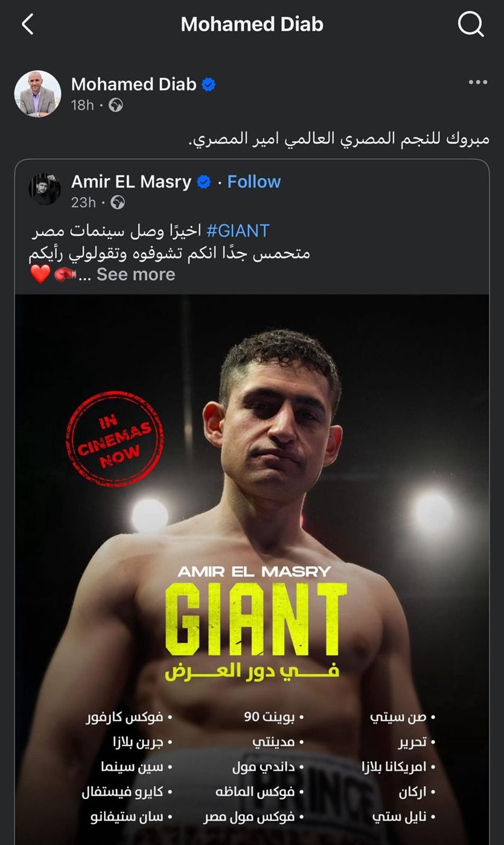Expand the post with See more

point(136,275)
